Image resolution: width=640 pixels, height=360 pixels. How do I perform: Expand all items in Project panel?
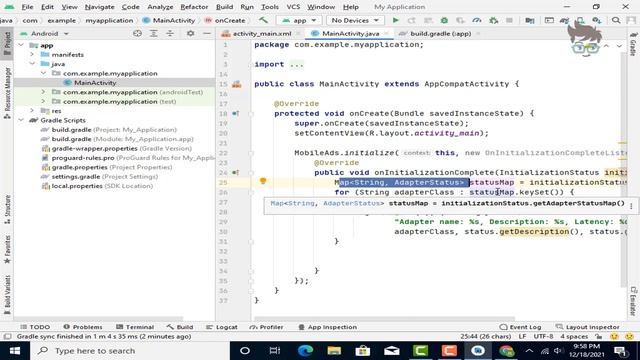153,33
